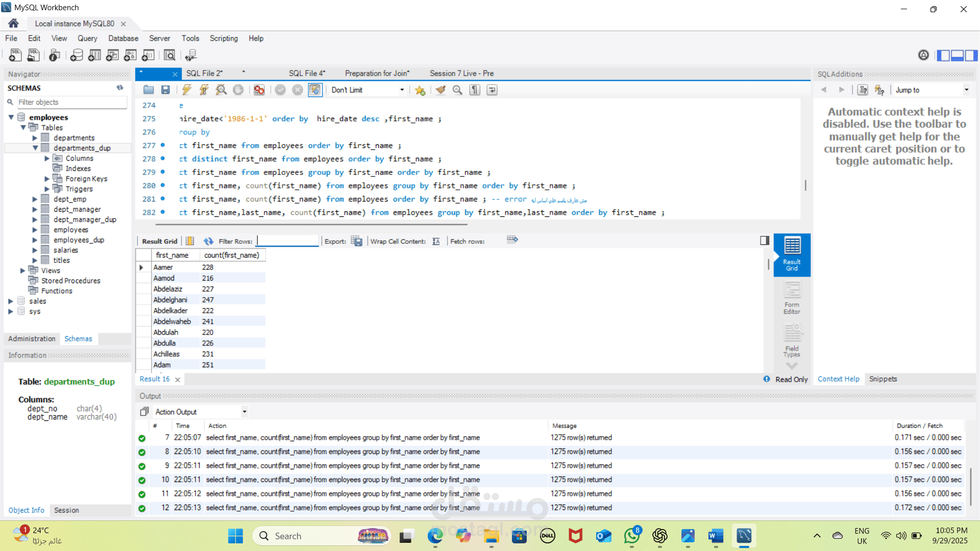The height and width of the screenshot is (551, 980).
Task: Run EXPLAIN on the statement under cursor
Action: 221,90
